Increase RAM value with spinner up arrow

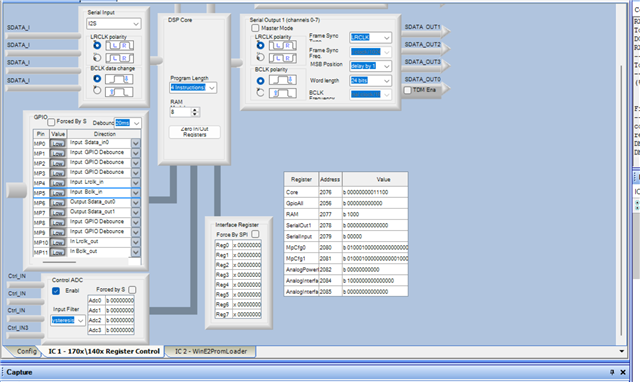[x=195, y=110]
